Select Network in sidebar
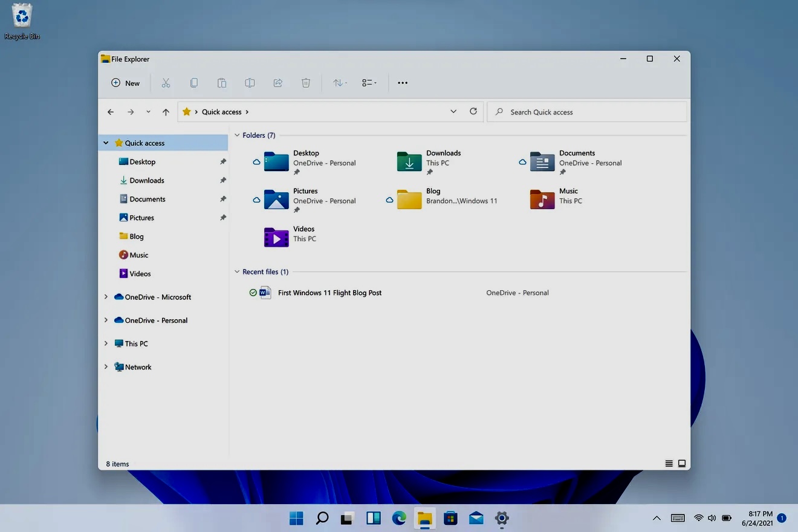The width and height of the screenshot is (798, 532). click(133, 367)
